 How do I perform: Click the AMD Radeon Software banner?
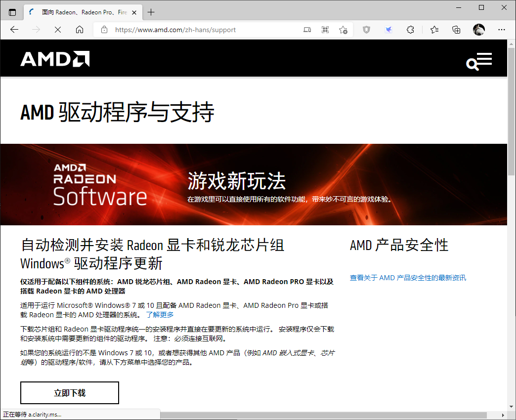point(254,184)
